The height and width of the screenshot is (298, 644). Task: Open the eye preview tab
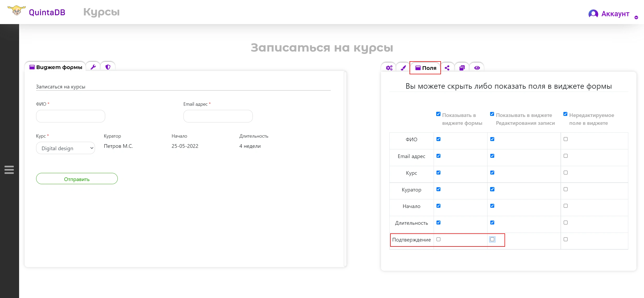pos(477,68)
